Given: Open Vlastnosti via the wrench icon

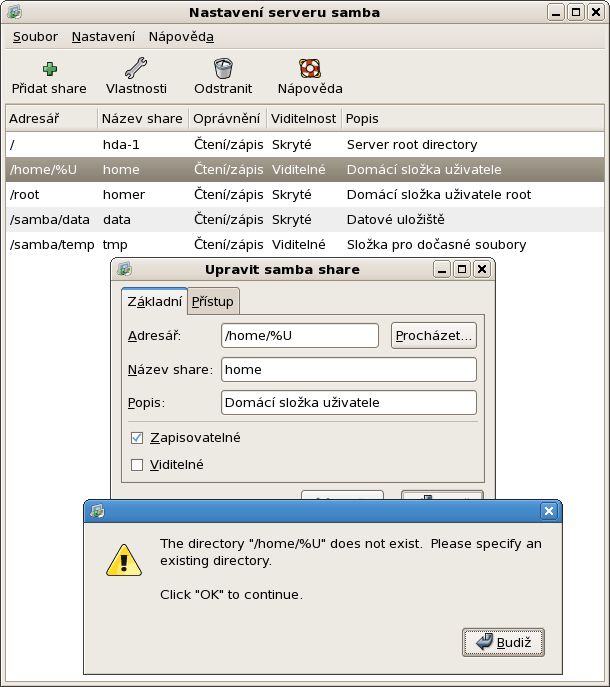Looking at the screenshot, I should pyautogui.click(x=136, y=68).
